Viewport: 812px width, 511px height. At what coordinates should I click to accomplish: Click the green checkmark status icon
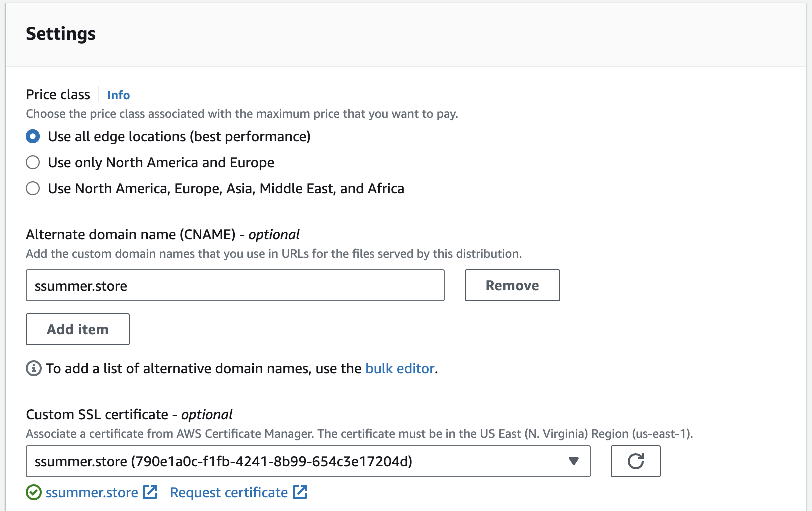click(33, 493)
